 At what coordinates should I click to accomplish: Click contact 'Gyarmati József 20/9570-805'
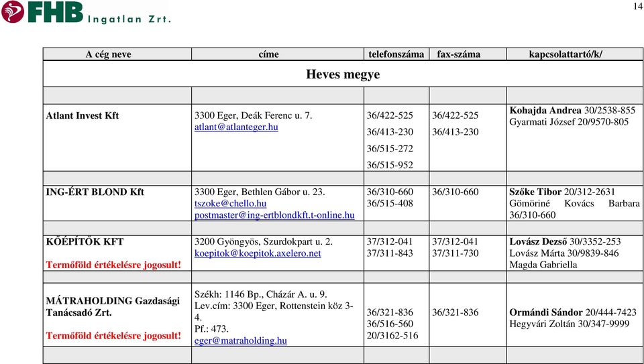(x=569, y=122)
